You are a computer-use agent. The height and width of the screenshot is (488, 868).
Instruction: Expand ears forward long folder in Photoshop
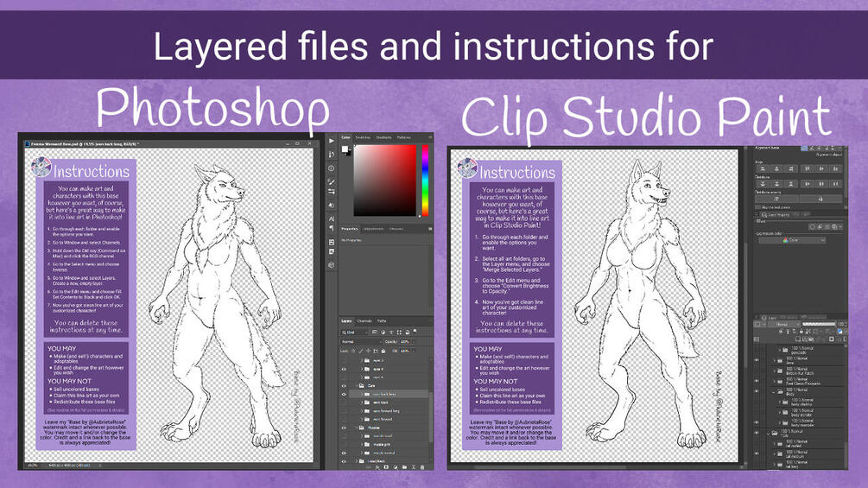click(362, 411)
